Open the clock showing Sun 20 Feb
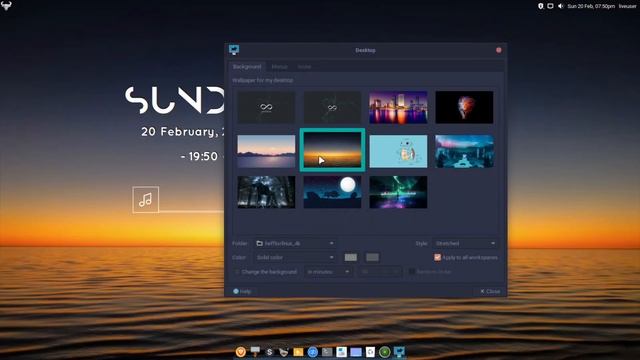Viewport: 640px width, 360px height. (x=591, y=6)
